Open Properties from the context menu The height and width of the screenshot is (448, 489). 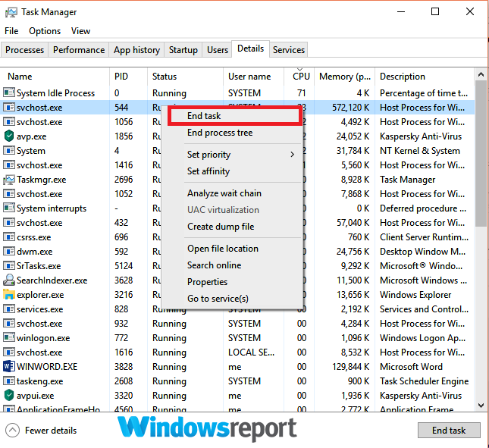(207, 282)
